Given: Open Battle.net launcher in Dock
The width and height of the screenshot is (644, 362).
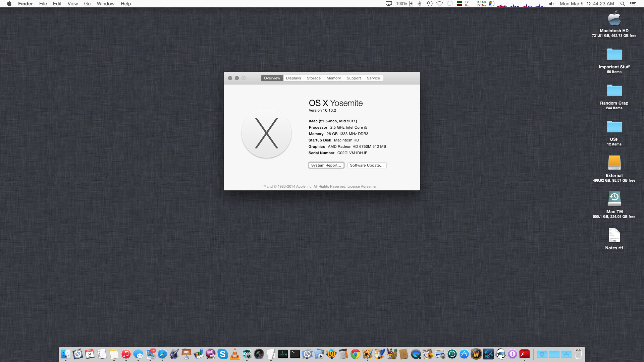Looking at the screenshot, I should tap(488, 354).
